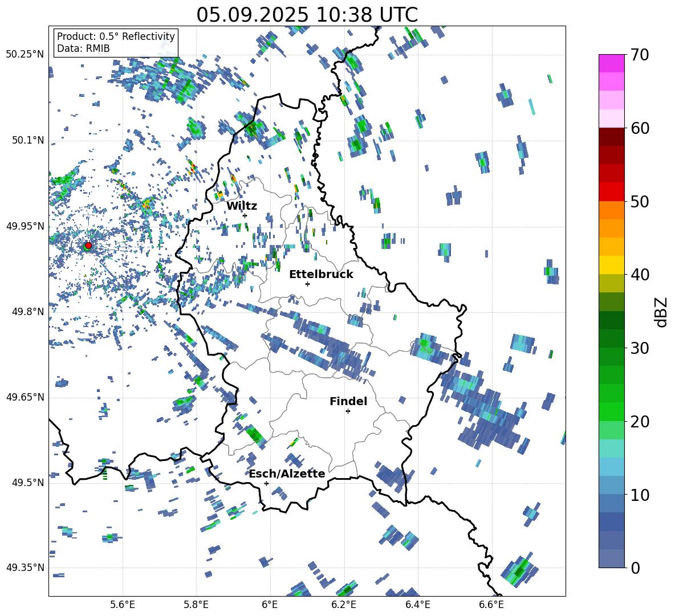
Task: Click the colorbar tick label 10
Action: point(639,495)
